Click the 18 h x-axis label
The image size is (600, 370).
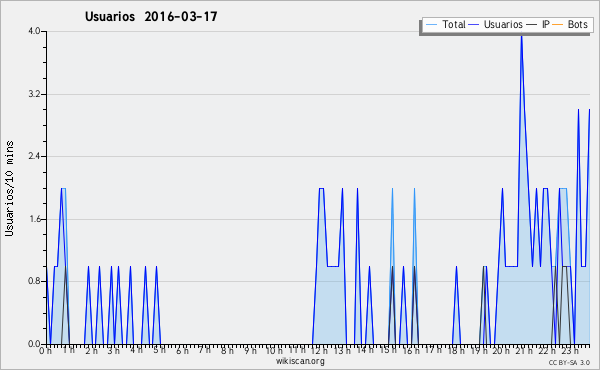(x=456, y=351)
